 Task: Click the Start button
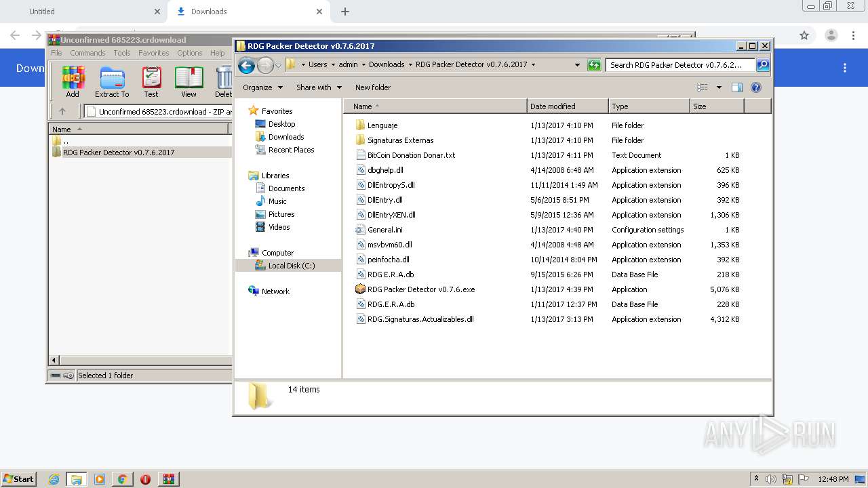click(18, 479)
